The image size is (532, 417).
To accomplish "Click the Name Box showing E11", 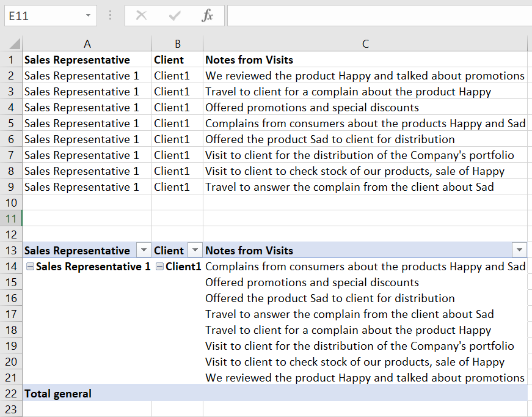I will (x=43, y=16).
